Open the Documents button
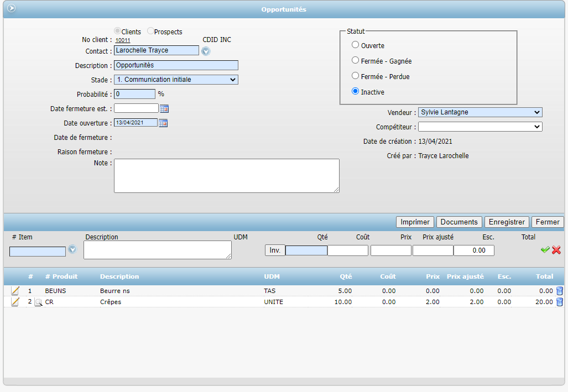The height and width of the screenshot is (392, 568). coord(459,222)
